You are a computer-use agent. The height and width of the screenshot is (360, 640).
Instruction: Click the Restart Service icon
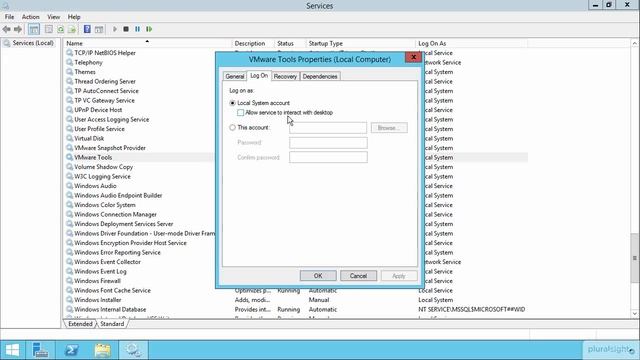(x=149, y=29)
